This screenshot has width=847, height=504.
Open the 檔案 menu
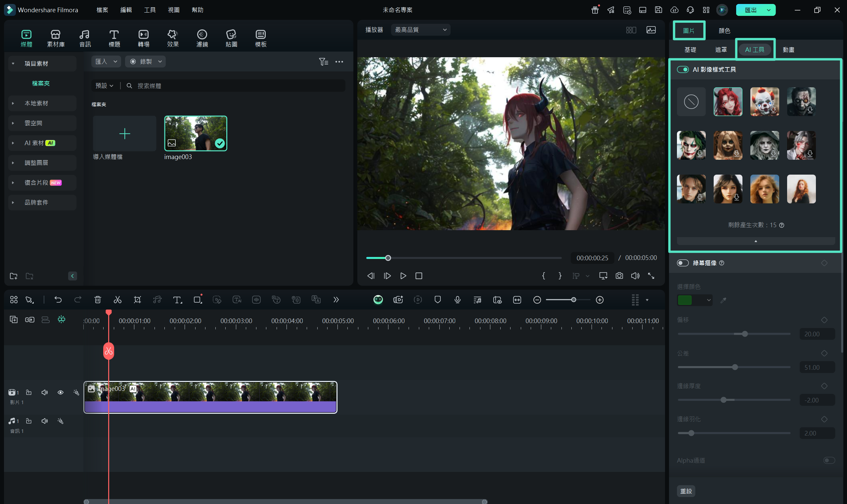102,10
